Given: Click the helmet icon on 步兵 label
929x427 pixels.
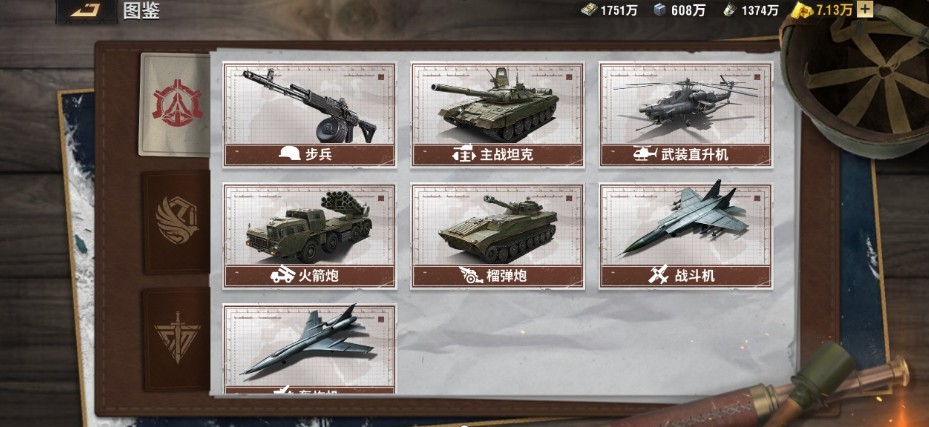Looking at the screenshot, I should point(289,155).
